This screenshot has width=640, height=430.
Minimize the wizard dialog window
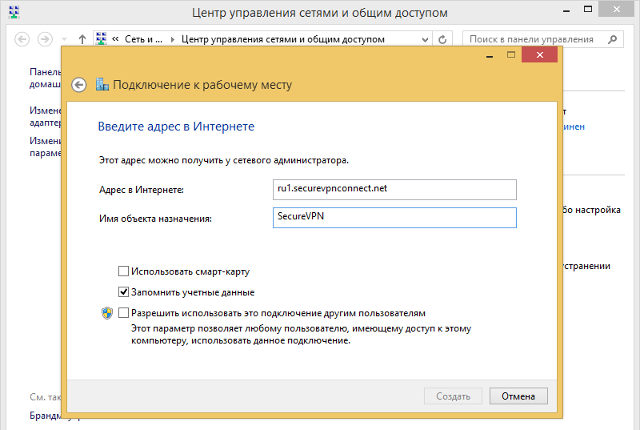[x=490, y=55]
